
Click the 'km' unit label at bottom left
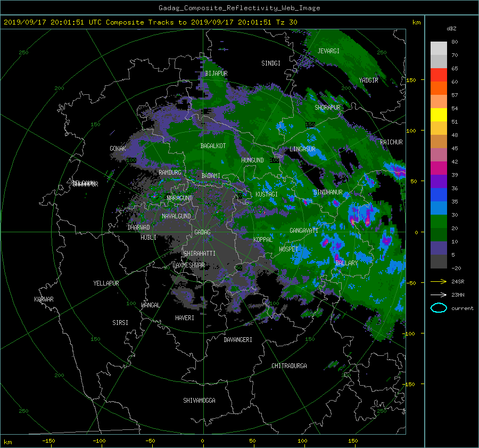point(8,442)
